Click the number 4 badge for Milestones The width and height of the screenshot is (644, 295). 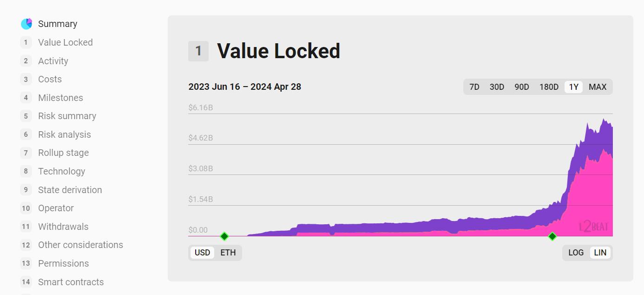pyautogui.click(x=26, y=98)
